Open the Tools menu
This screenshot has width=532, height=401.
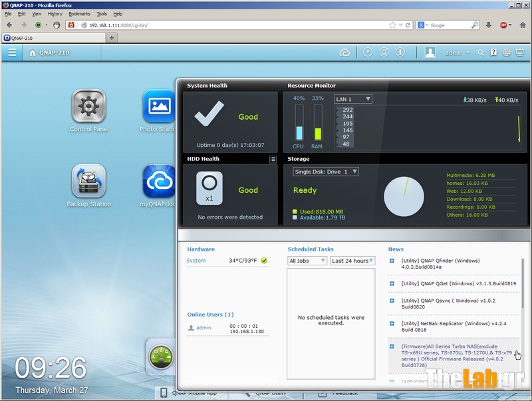click(102, 14)
